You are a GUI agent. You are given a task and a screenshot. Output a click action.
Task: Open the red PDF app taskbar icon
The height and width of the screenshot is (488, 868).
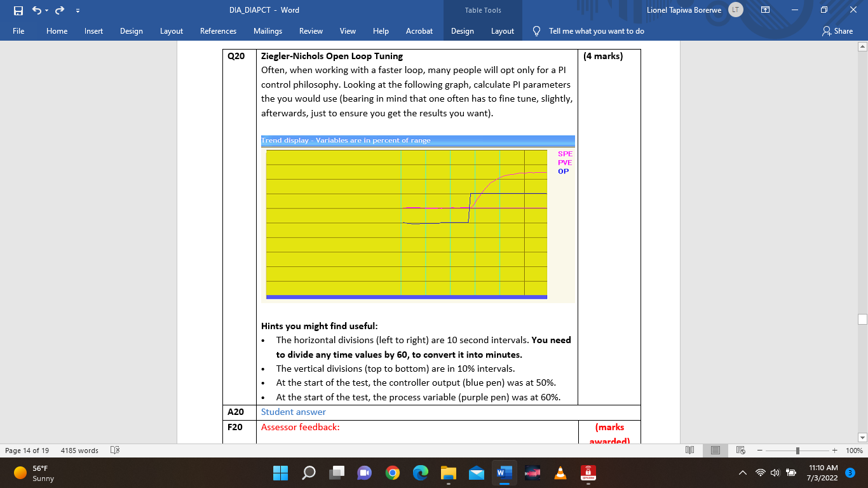[588, 473]
